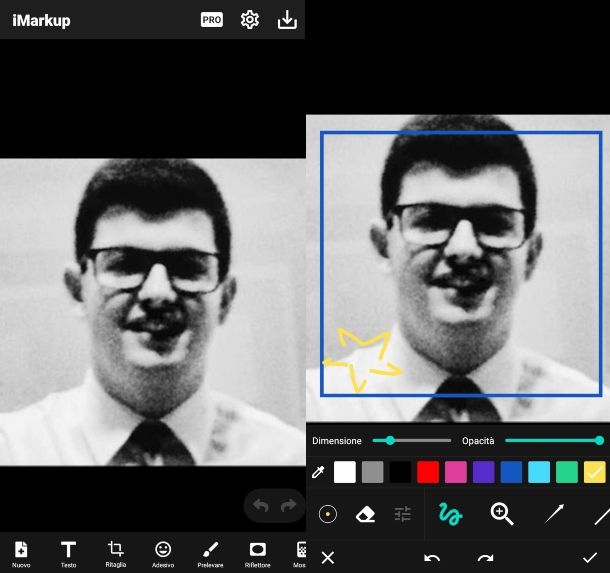Tap the download/save icon

click(287, 19)
